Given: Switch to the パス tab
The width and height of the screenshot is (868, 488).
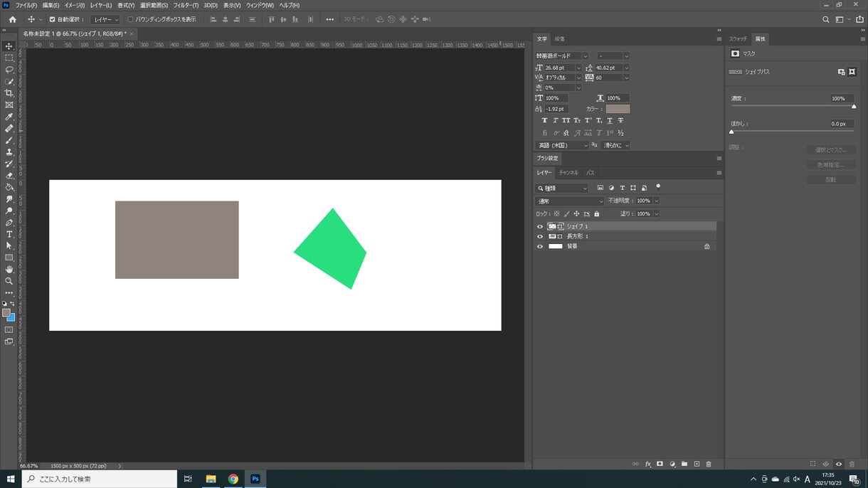Looking at the screenshot, I should pos(591,173).
